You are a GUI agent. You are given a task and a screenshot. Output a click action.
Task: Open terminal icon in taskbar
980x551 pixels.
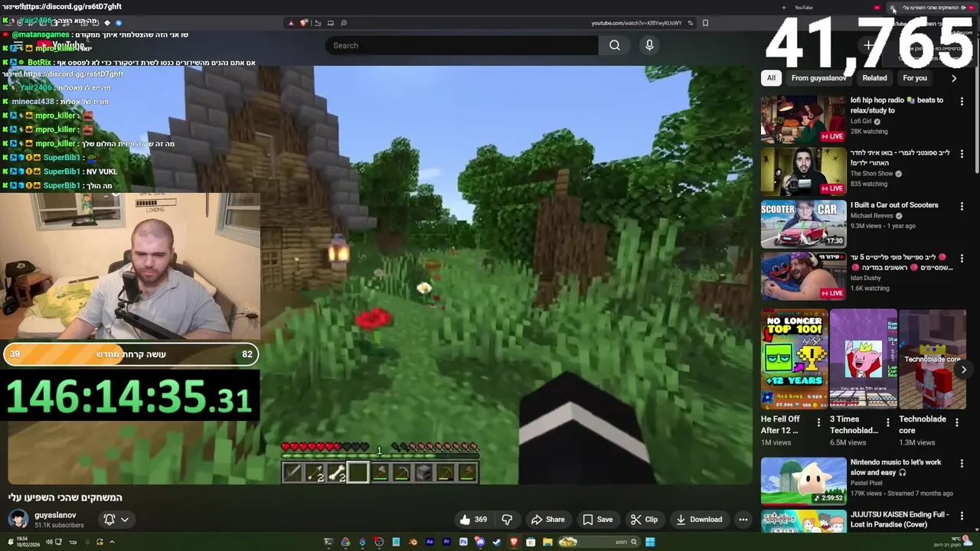point(328,542)
